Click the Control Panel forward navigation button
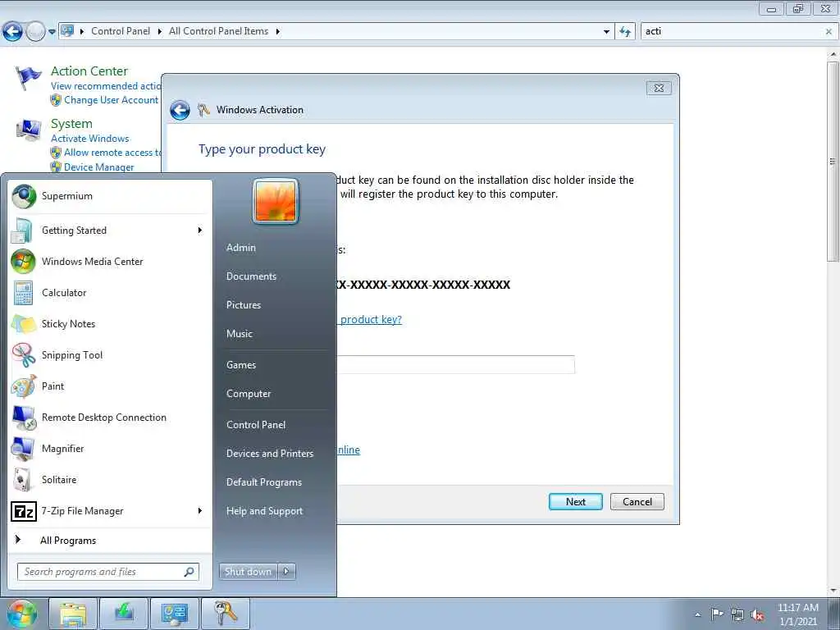Screen dimensions: 840x630 [34, 32]
